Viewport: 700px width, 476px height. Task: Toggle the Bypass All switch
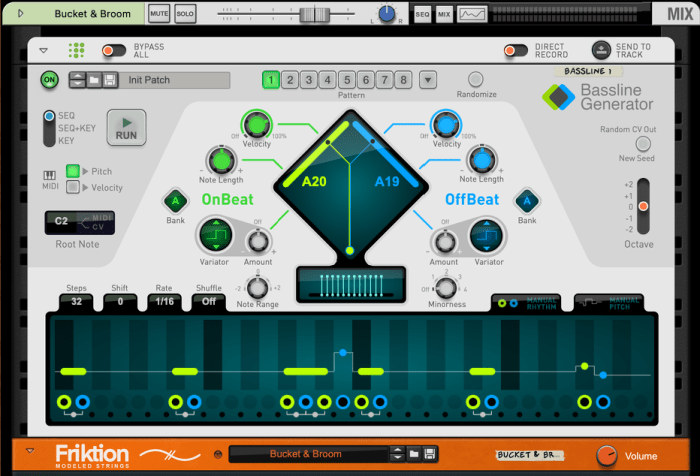point(114,50)
